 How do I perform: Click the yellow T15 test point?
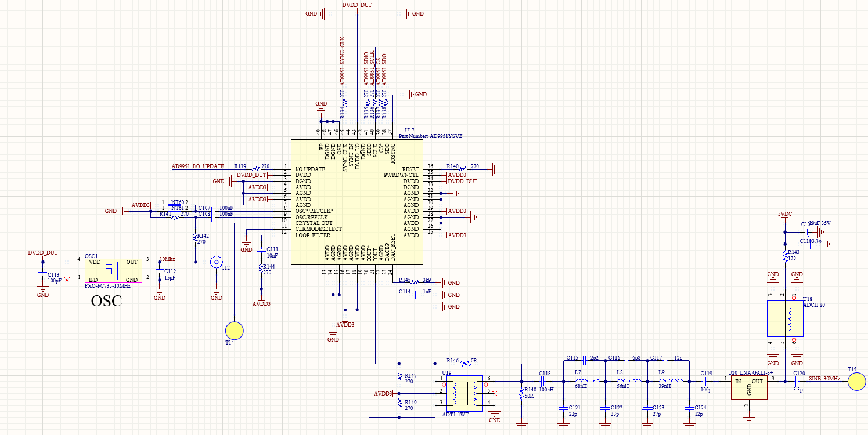point(856,382)
